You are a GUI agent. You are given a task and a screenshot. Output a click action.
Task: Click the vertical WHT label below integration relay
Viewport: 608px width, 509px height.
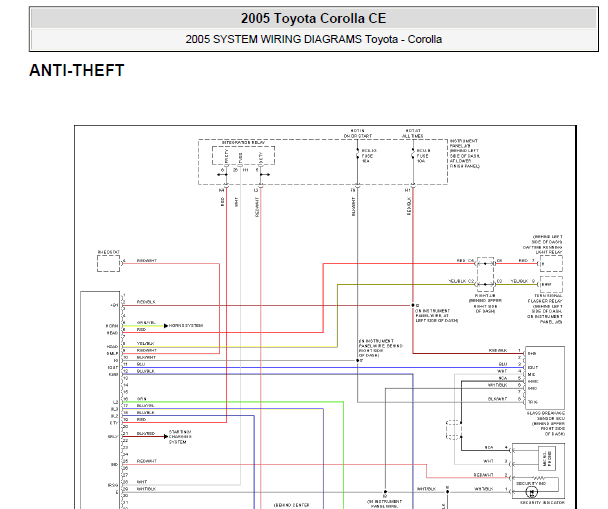click(237, 202)
